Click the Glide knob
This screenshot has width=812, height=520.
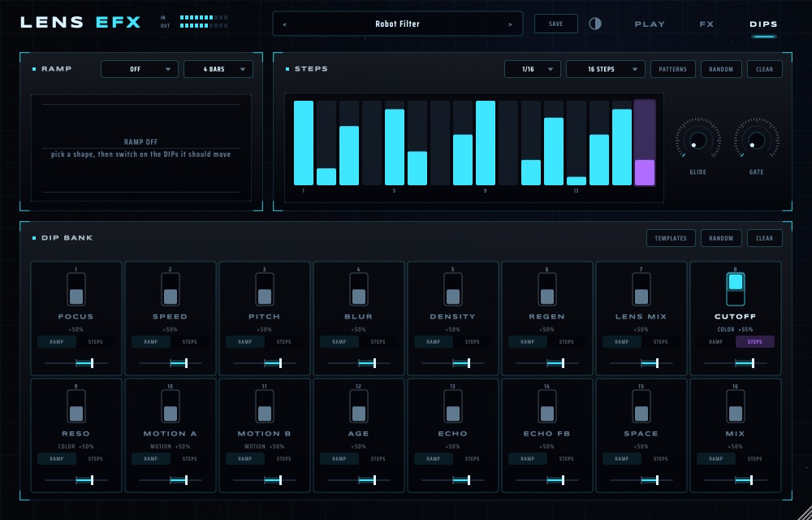pyautogui.click(x=698, y=141)
